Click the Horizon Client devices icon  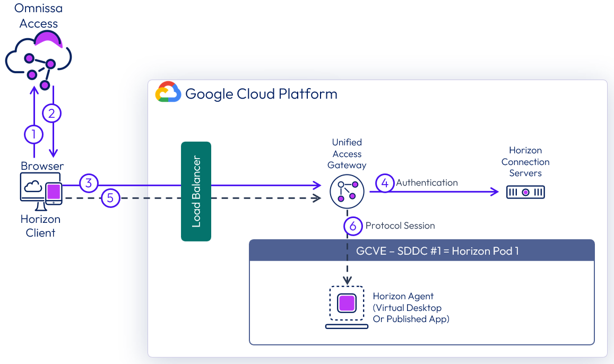click(41, 192)
